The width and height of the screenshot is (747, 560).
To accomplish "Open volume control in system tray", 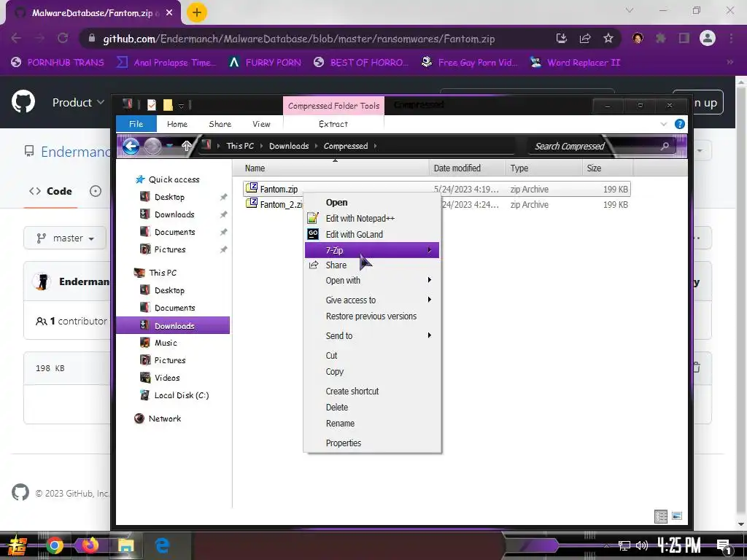I will [x=642, y=545].
